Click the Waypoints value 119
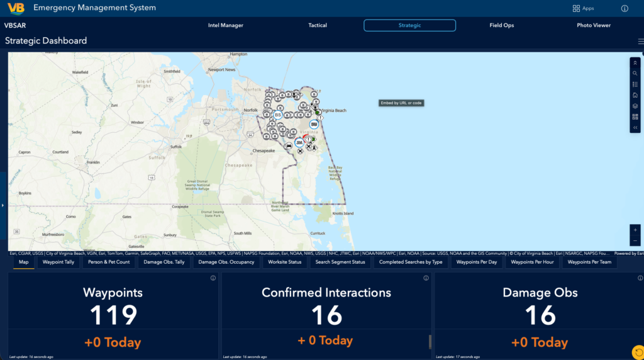 pos(113,315)
